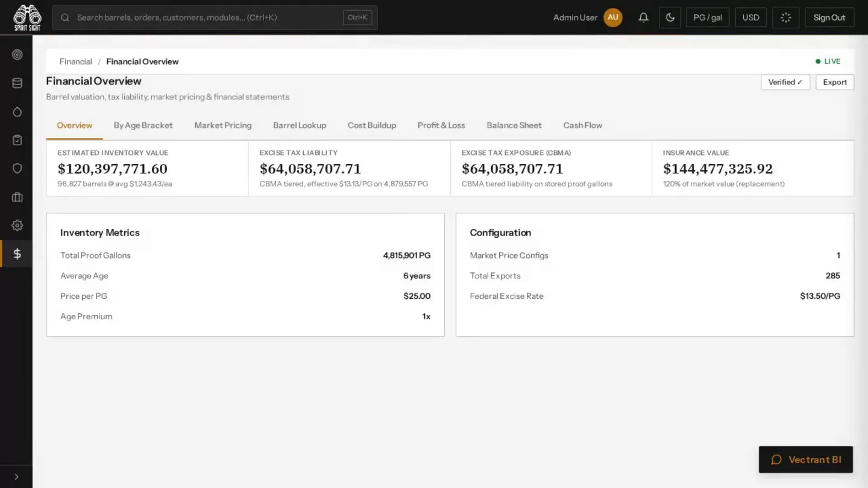This screenshot has height=488, width=868.
Task: Click the $25.00 price per PG value
Action: (417, 296)
